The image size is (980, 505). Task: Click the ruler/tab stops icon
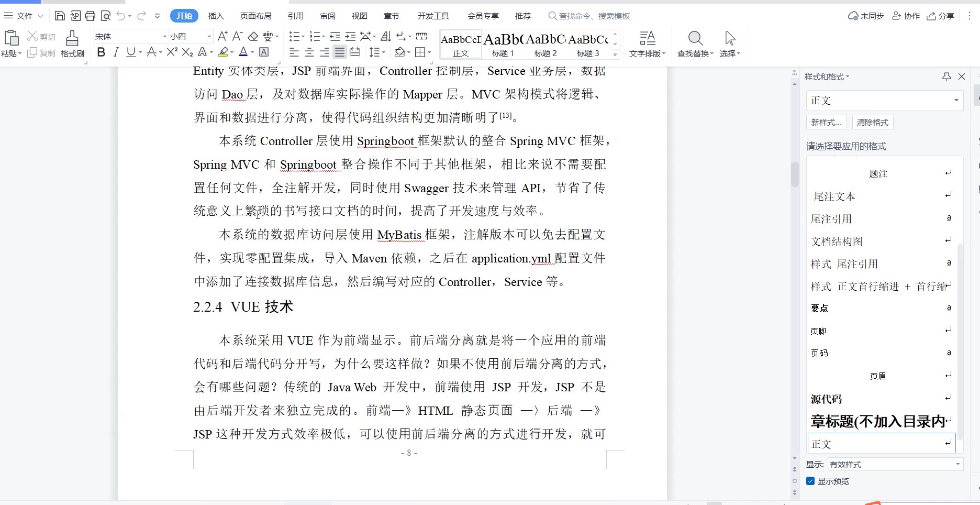point(421,36)
